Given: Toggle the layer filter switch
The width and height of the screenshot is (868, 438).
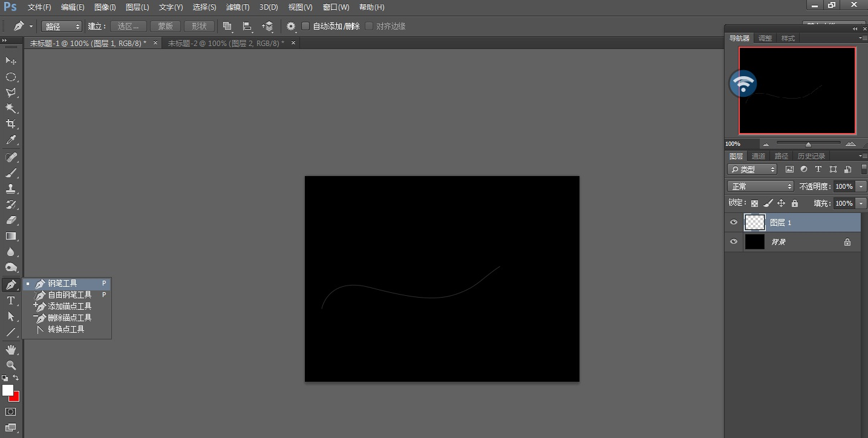Looking at the screenshot, I should (864, 169).
